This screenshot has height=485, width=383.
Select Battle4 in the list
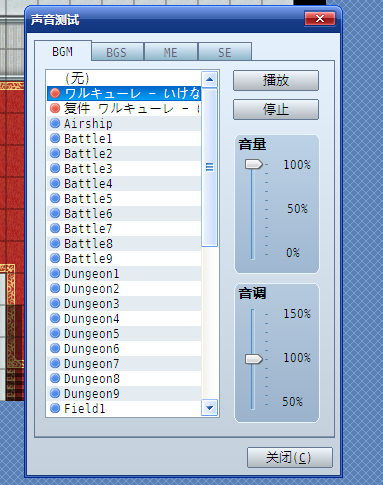point(124,183)
